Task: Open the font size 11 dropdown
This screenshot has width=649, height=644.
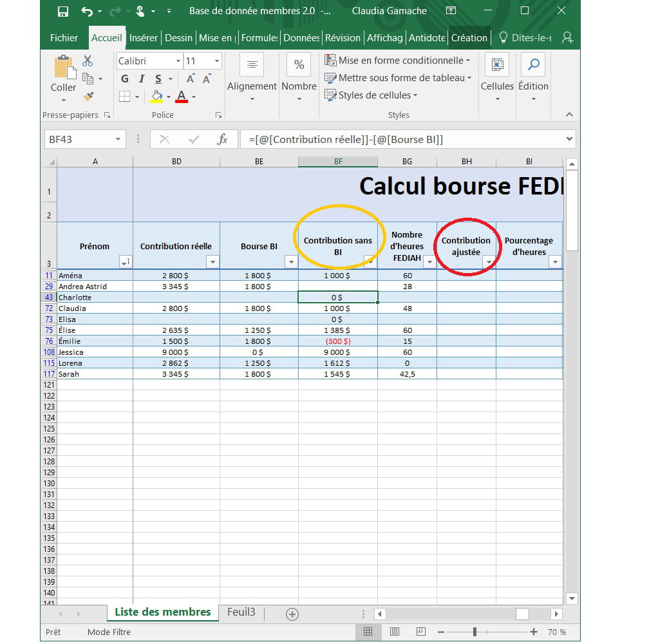Action: pyautogui.click(x=216, y=61)
